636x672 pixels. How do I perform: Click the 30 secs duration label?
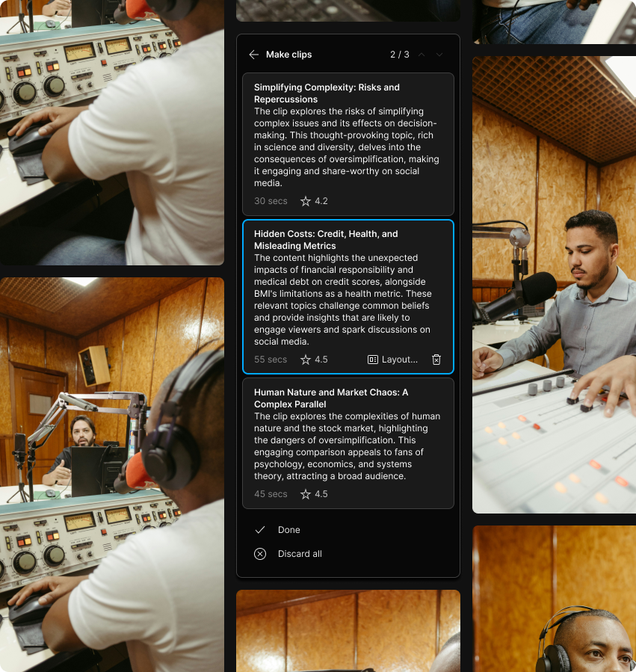point(271,201)
